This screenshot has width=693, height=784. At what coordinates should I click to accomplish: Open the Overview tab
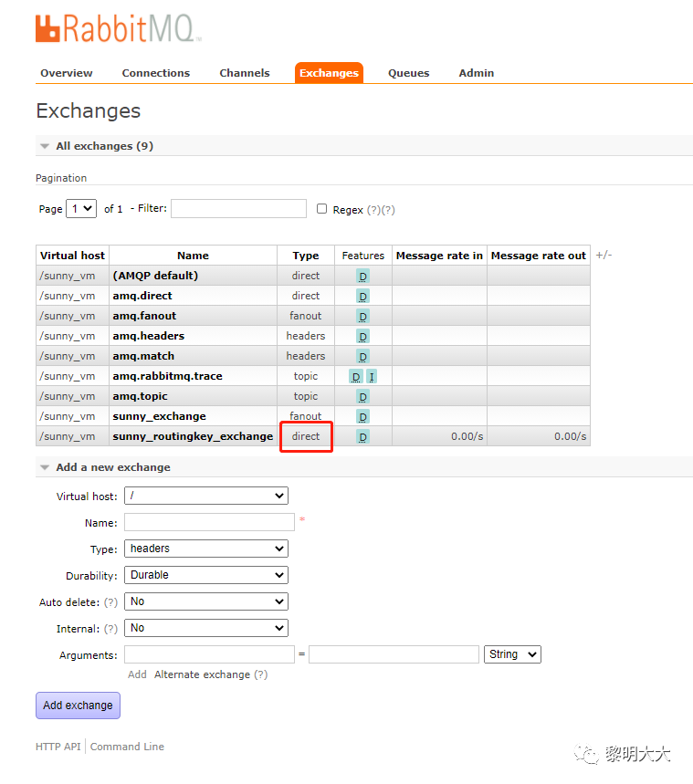(67, 73)
